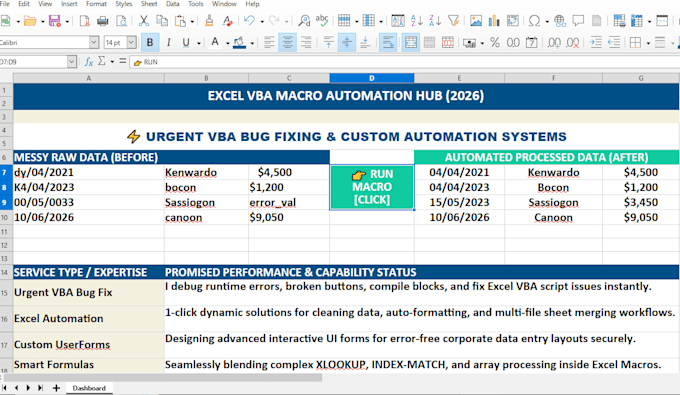Open the Insert menu
The width and height of the screenshot is (680, 395).
(x=69, y=4)
